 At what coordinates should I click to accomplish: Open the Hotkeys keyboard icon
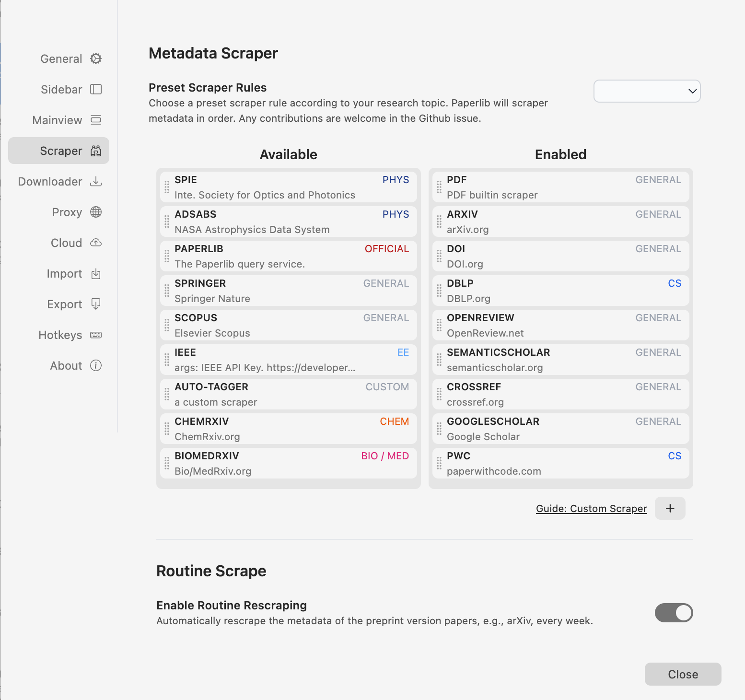(96, 335)
